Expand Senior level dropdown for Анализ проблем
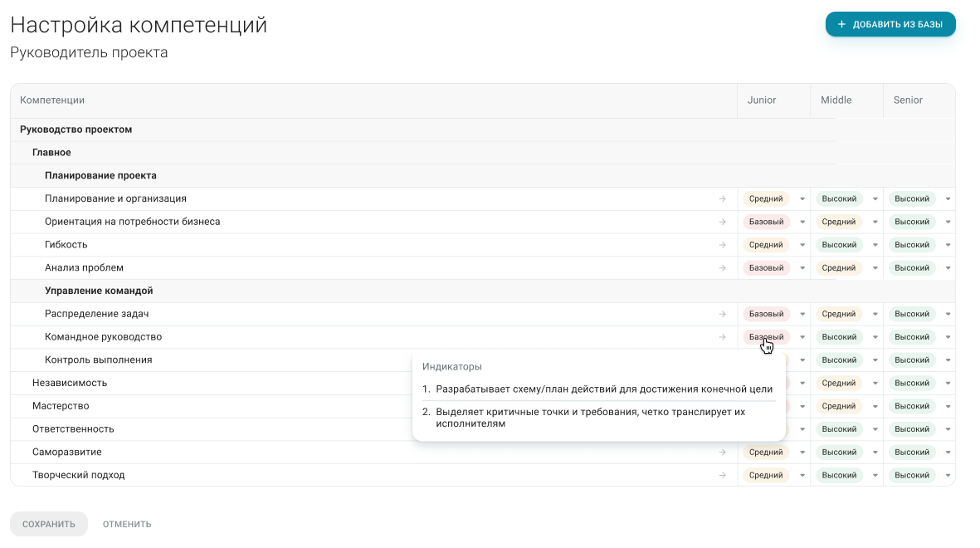 tap(948, 267)
